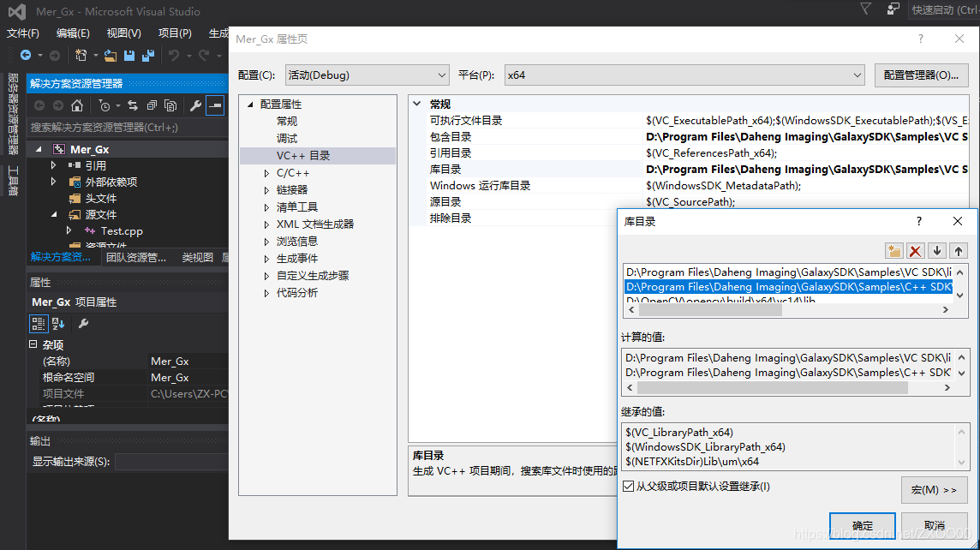980x550 pixels.
Task: Click the notifications filter funnel icon
Action: [x=865, y=9]
